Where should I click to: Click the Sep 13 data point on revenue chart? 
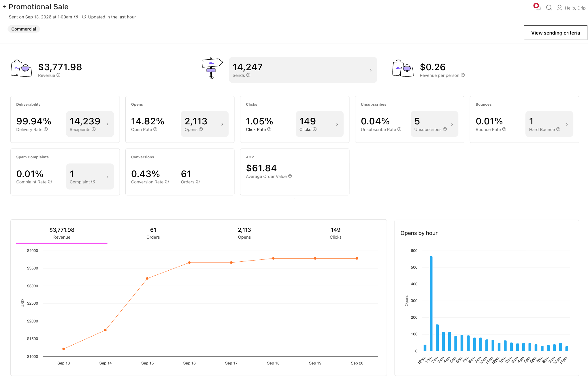[x=64, y=349]
